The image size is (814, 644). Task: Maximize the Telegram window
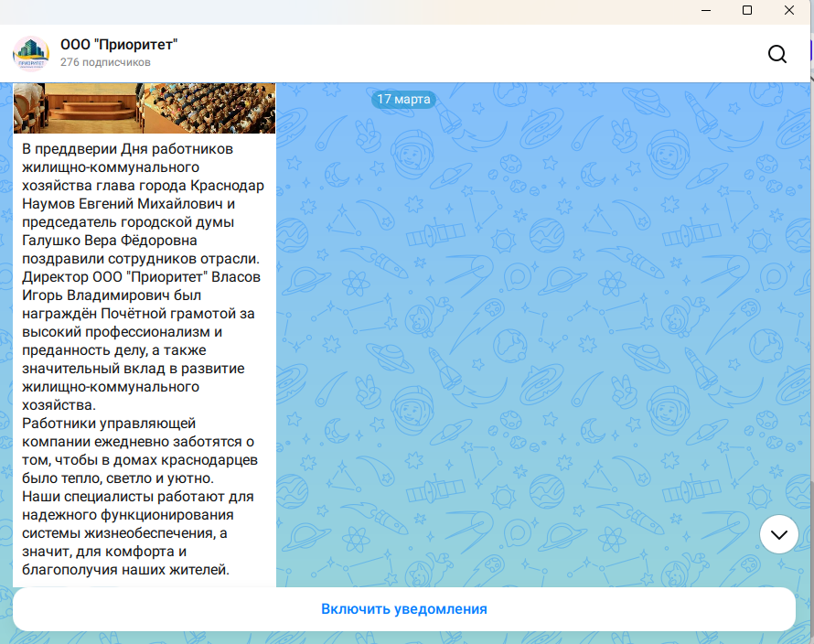747,10
